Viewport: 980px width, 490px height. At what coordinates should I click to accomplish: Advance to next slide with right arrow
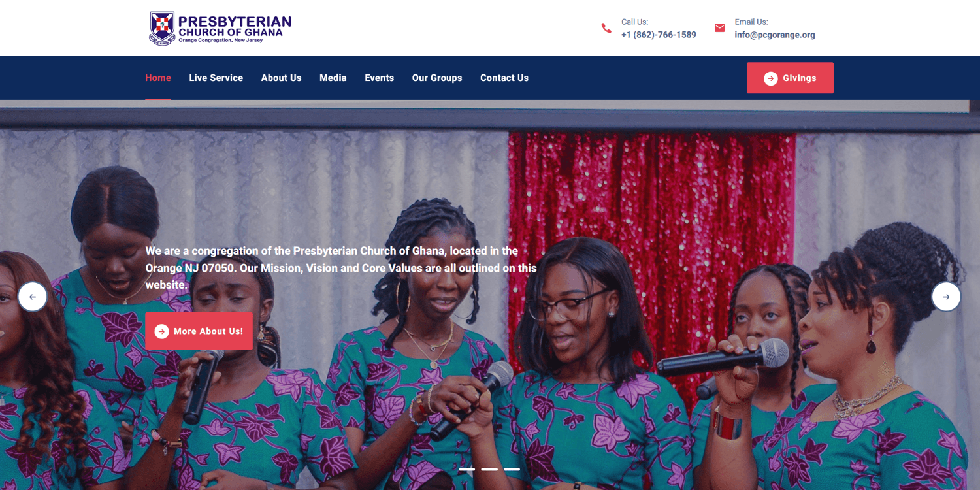coord(946,297)
